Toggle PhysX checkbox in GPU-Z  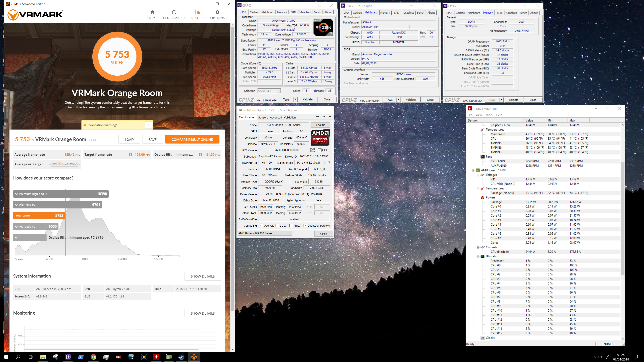point(291,226)
